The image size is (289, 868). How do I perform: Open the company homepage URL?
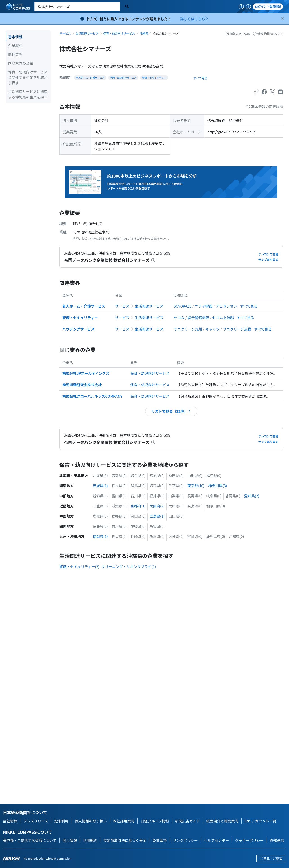[x=231, y=132]
